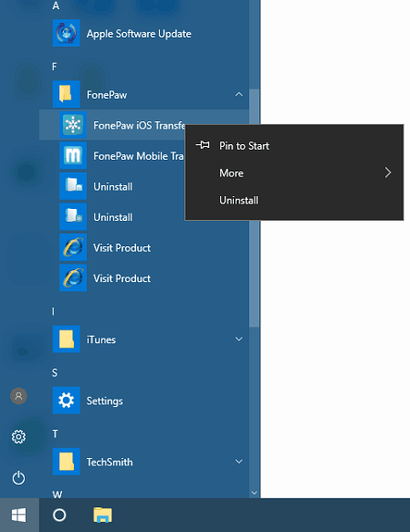Choose More in the context menu
Screen dimensions: 410x532
(294, 172)
